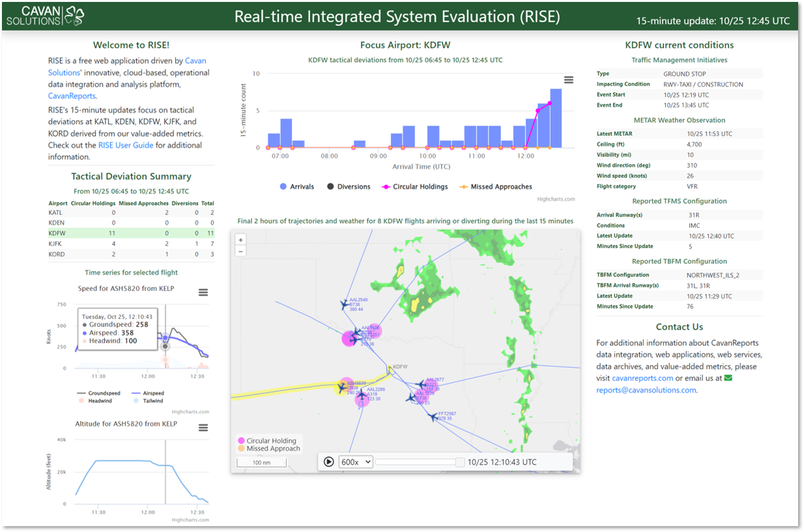The height and width of the screenshot is (532, 804).
Task: Hide the Diversions series in legend
Action: 349,187
